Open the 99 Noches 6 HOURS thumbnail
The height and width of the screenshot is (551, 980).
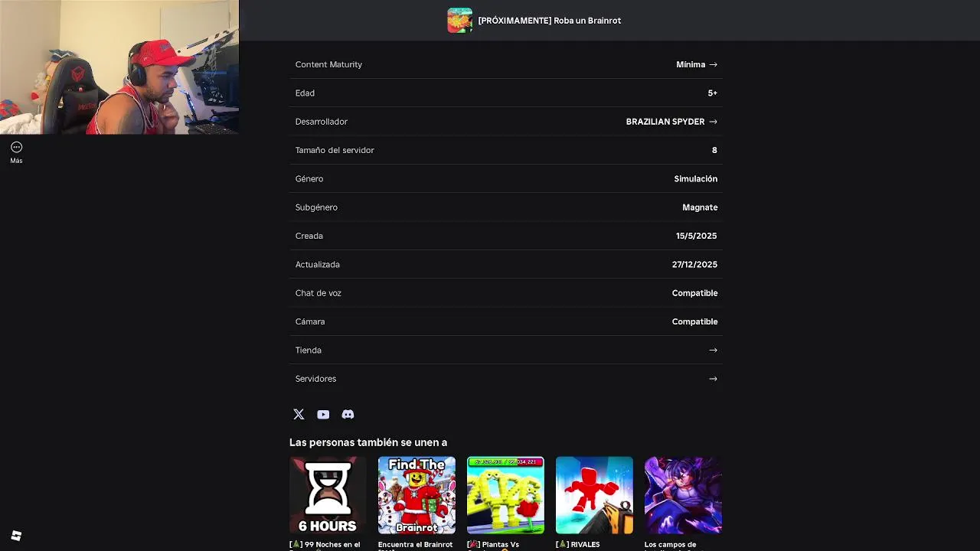pos(328,495)
